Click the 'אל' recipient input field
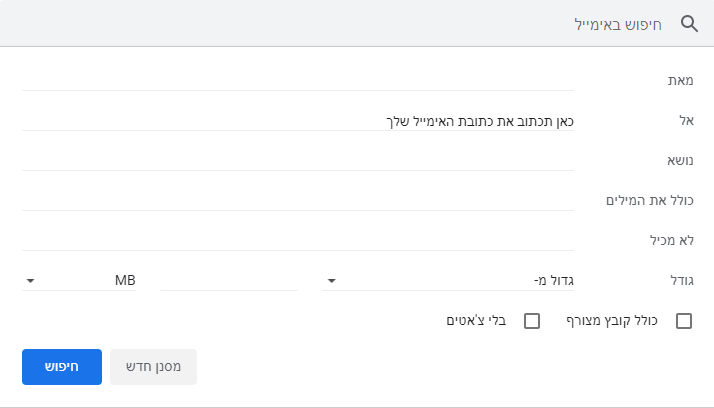This screenshot has height=408, width=714. (297, 119)
